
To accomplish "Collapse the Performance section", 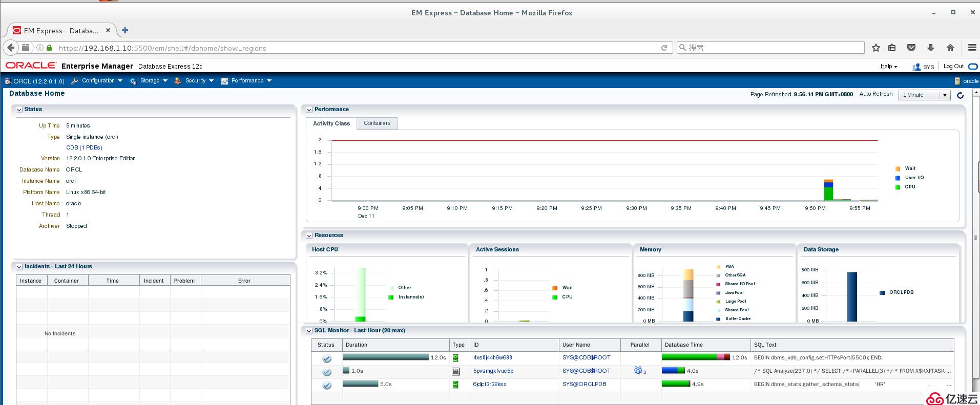I will tap(309, 110).
